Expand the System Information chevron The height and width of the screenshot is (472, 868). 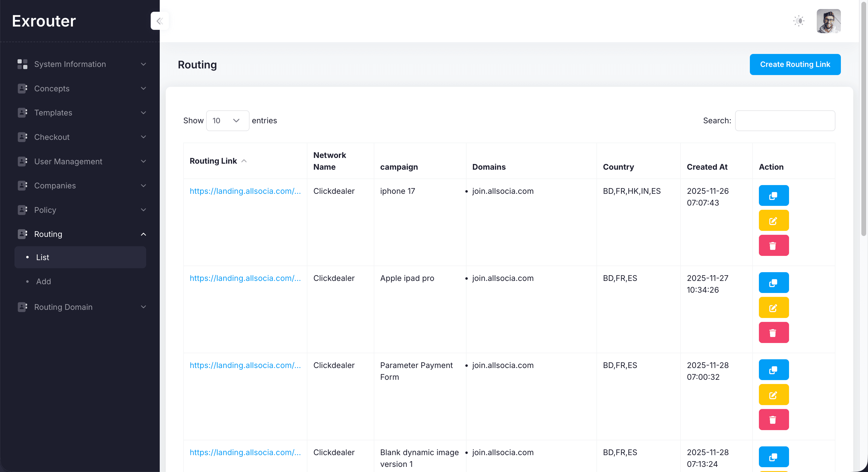143,64
